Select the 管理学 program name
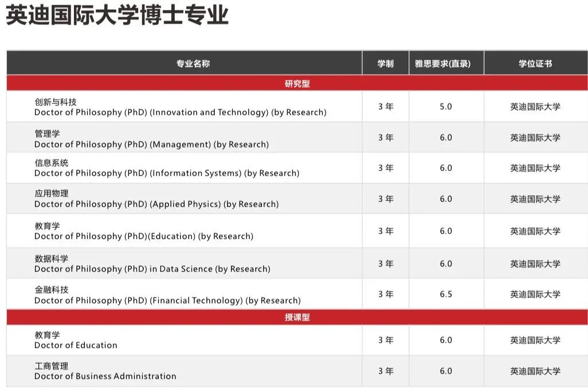588x389 pixels. click(47, 134)
